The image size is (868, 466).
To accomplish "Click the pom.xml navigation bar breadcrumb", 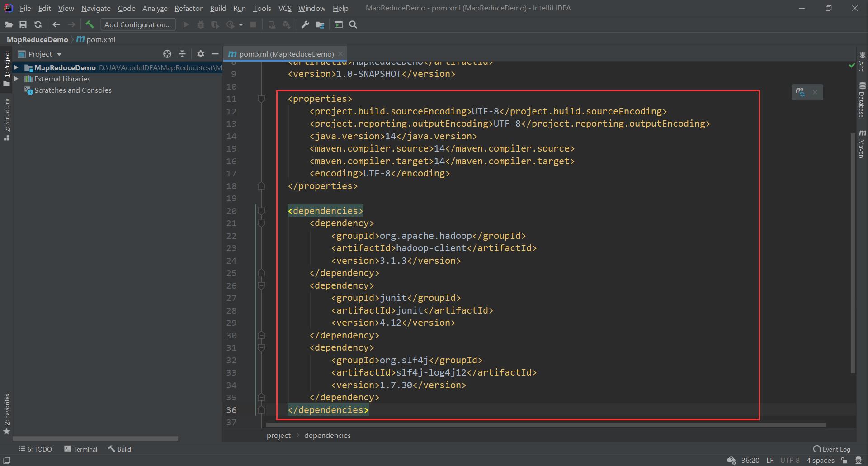I will 96,39.
